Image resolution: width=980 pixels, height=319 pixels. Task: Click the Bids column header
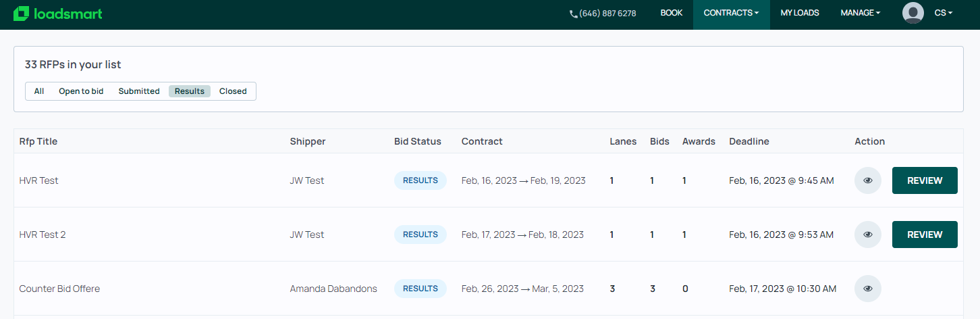pyautogui.click(x=659, y=141)
